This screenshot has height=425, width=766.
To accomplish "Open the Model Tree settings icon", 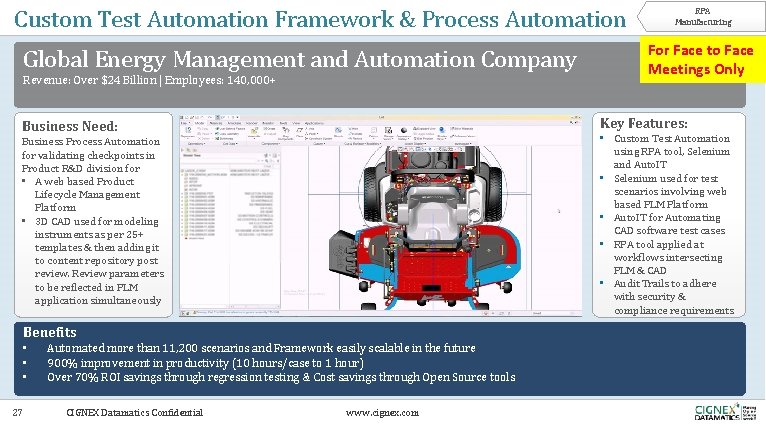I will click(266, 155).
